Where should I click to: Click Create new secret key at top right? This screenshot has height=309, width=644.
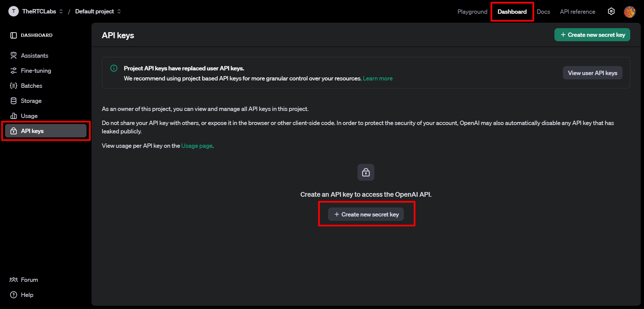point(592,35)
